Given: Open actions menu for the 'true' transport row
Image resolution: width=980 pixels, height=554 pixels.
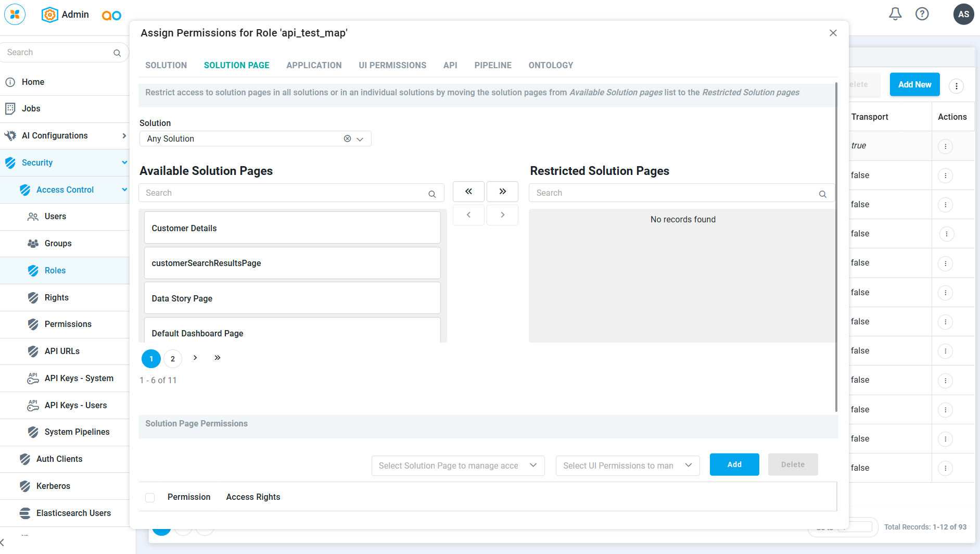Looking at the screenshot, I should click(x=946, y=146).
